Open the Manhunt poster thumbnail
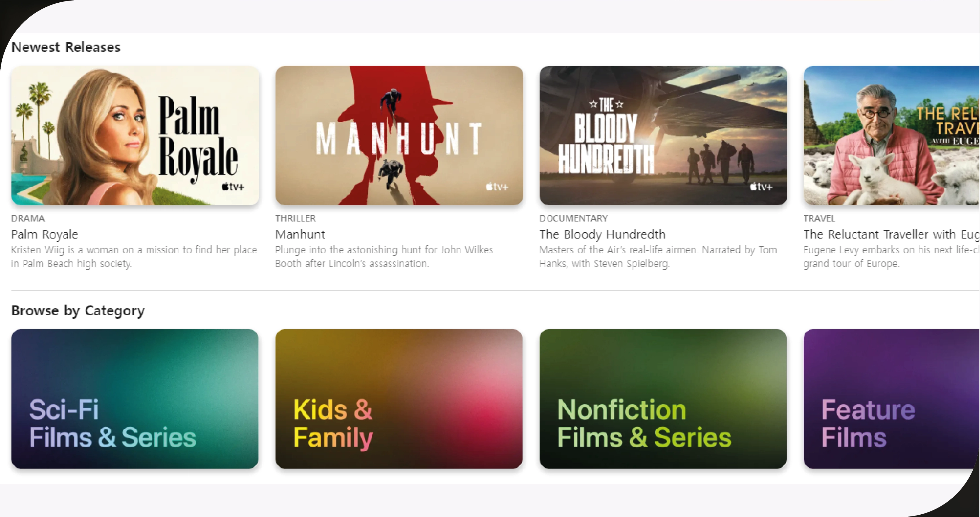Viewport: 980px width, 517px height. pyautogui.click(x=399, y=136)
